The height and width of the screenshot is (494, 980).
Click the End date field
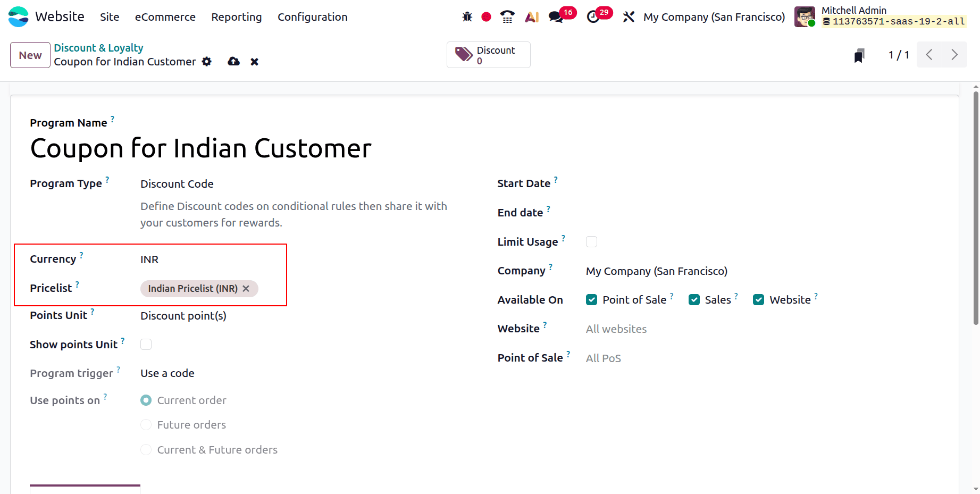(x=762, y=213)
